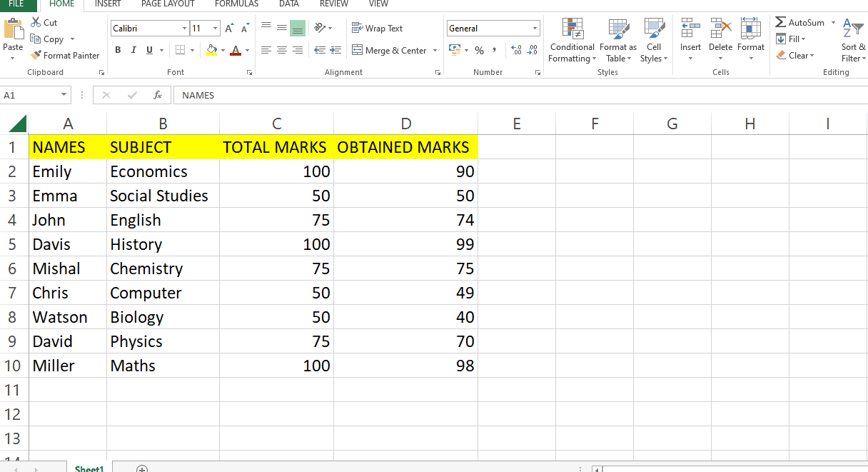Add a new sheet with plus button
This screenshot has width=868, height=472.
[x=142, y=468]
